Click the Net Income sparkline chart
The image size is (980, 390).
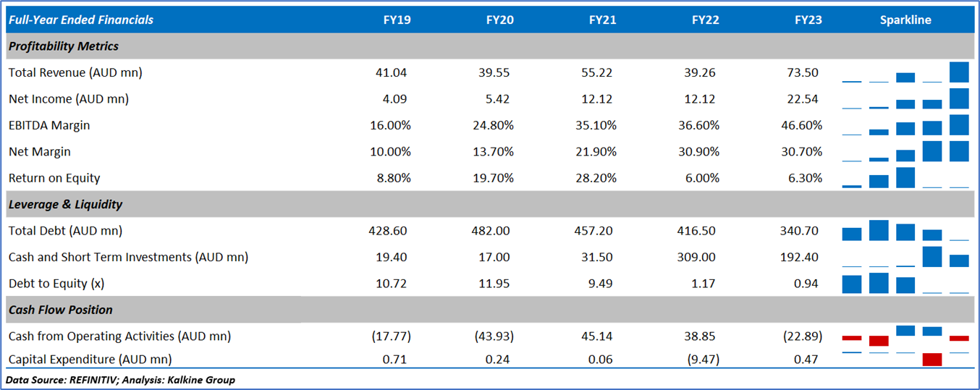(x=905, y=99)
